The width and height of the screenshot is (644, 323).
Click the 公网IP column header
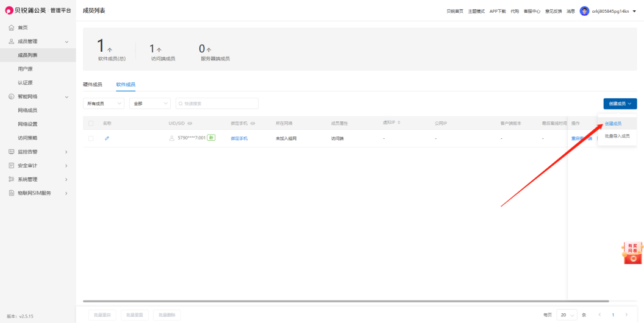coord(441,123)
